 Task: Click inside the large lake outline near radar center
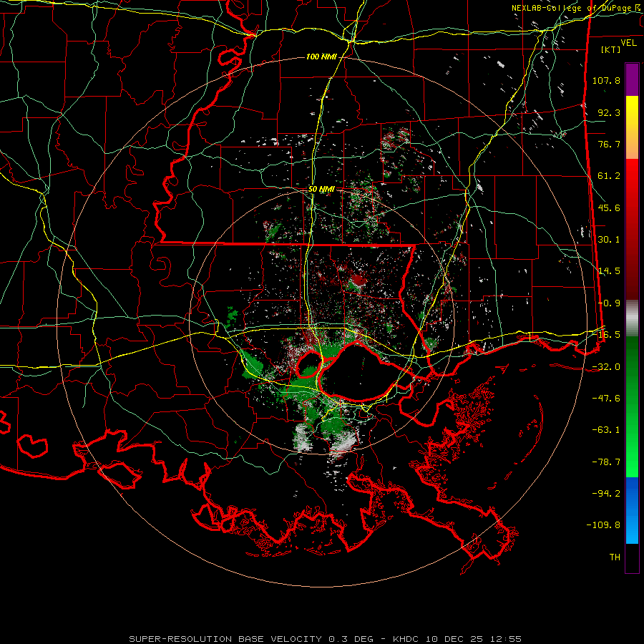click(x=358, y=371)
